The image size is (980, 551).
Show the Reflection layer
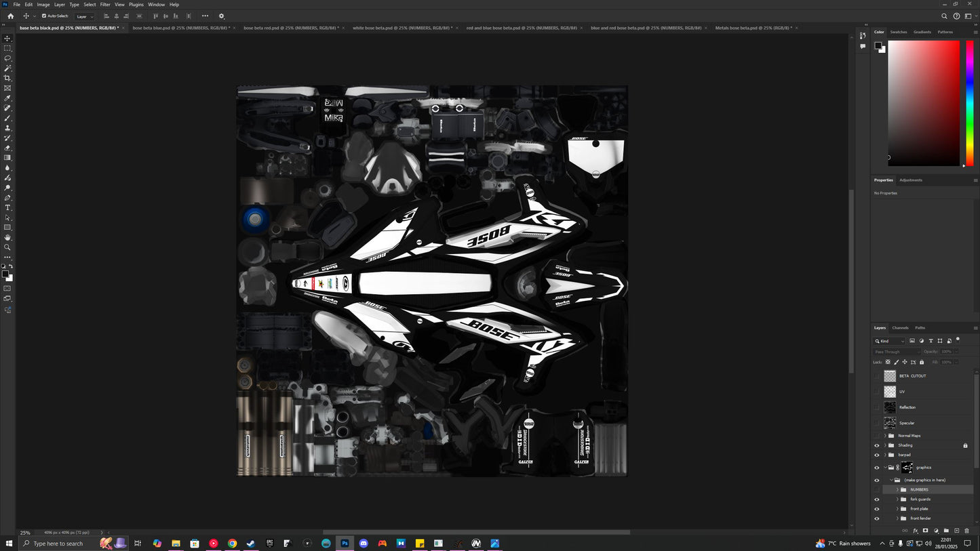tap(876, 407)
